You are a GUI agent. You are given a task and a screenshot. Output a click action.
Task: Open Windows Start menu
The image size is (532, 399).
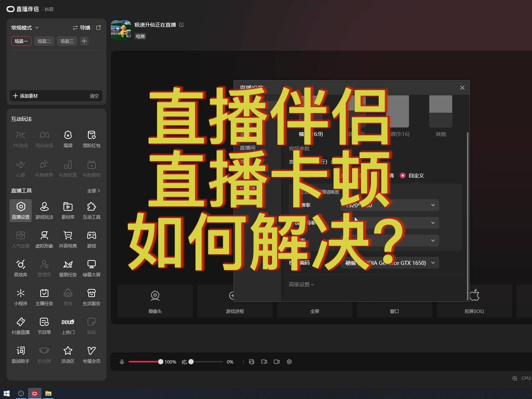(6, 393)
